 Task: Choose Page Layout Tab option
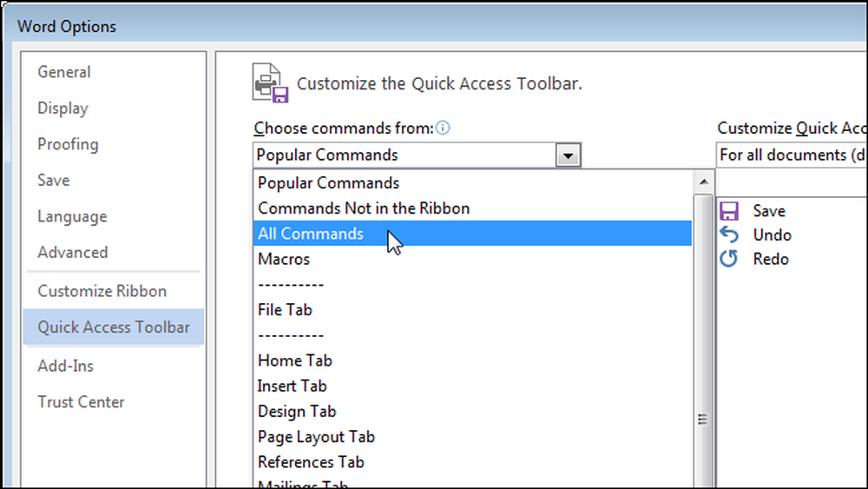tap(472, 437)
